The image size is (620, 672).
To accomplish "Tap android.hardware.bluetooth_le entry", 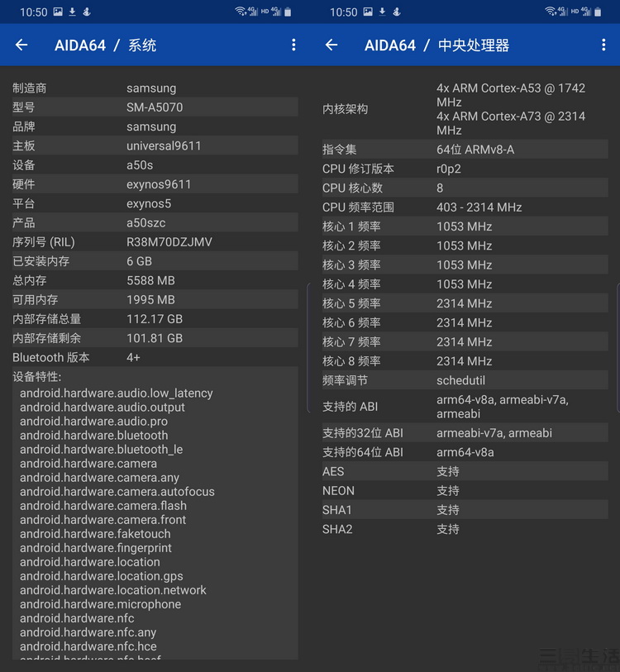I will (101, 449).
